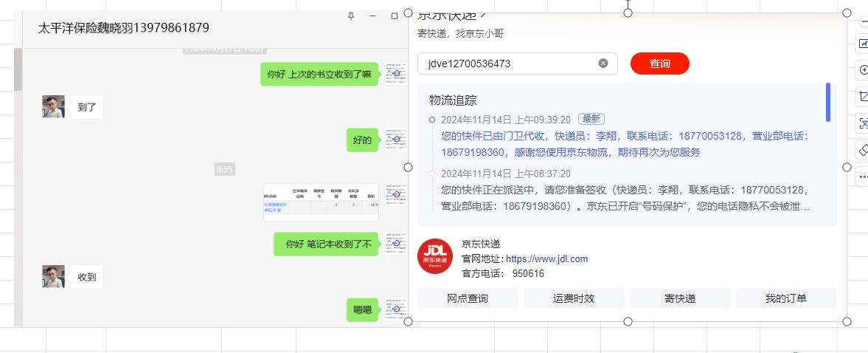
Task: Click own avatar beside 你好 笔记本收到了不
Action: 396,244
